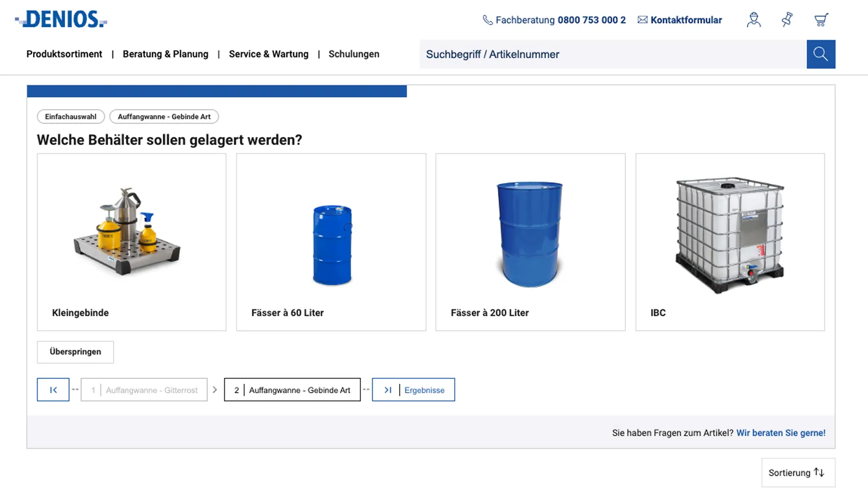The height and width of the screenshot is (488, 868).
Task: Open the pinned items (Merkliste) pin icon
Action: tap(786, 19)
